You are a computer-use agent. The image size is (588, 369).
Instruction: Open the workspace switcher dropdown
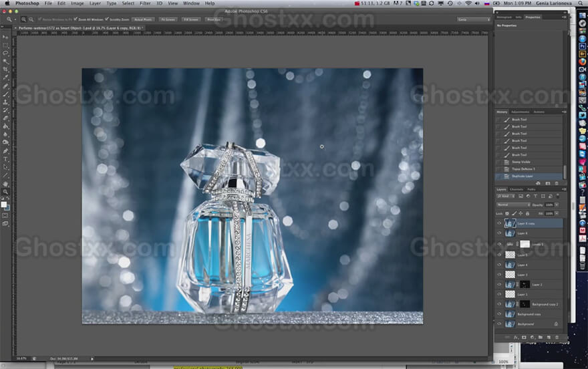[x=474, y=19]
